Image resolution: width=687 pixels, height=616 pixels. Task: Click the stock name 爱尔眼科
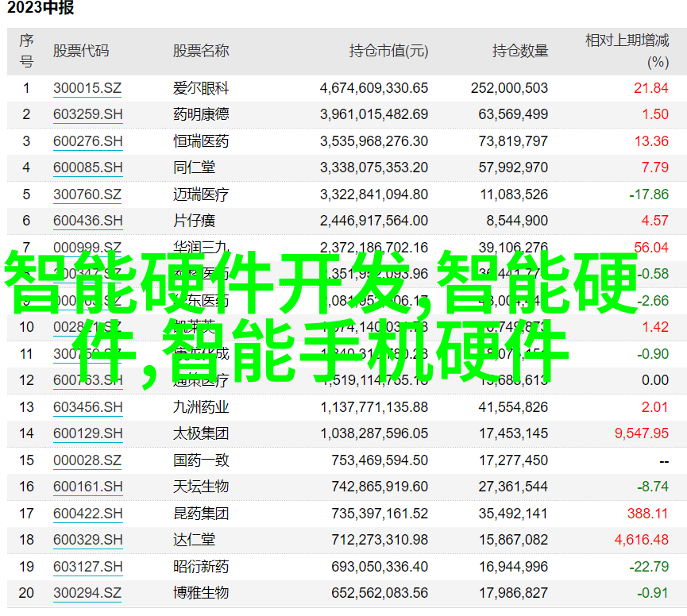point(201,88)
